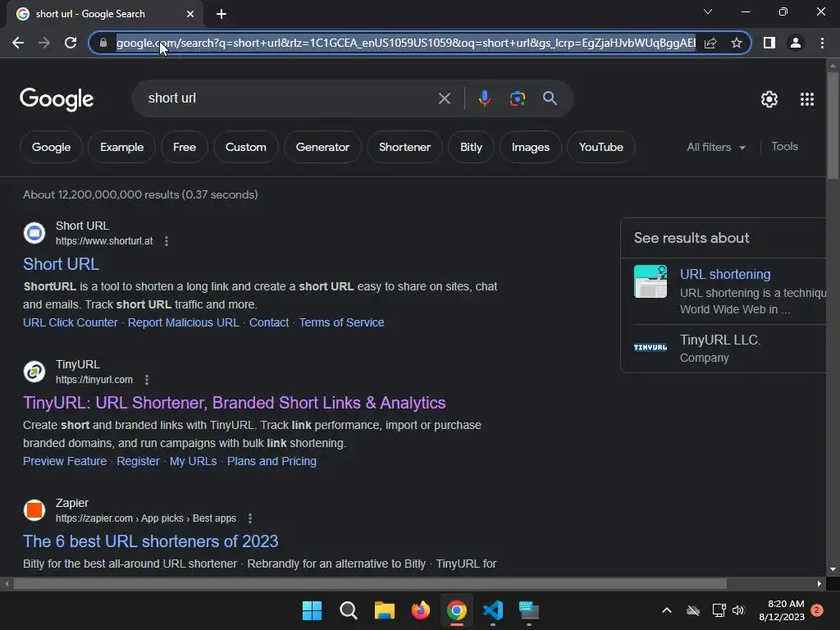
Task: Open more options for Zapier result
Action: tap(249, 518)
